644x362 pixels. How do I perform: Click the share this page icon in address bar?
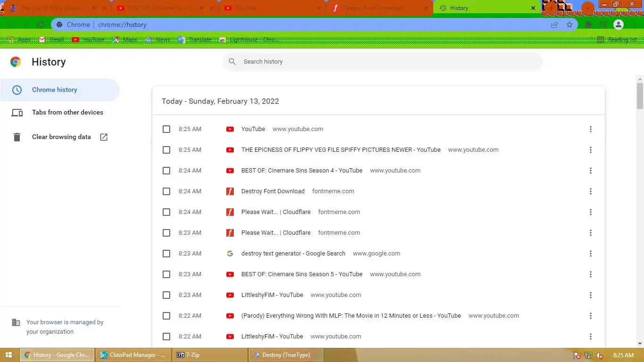pos(554,25)
